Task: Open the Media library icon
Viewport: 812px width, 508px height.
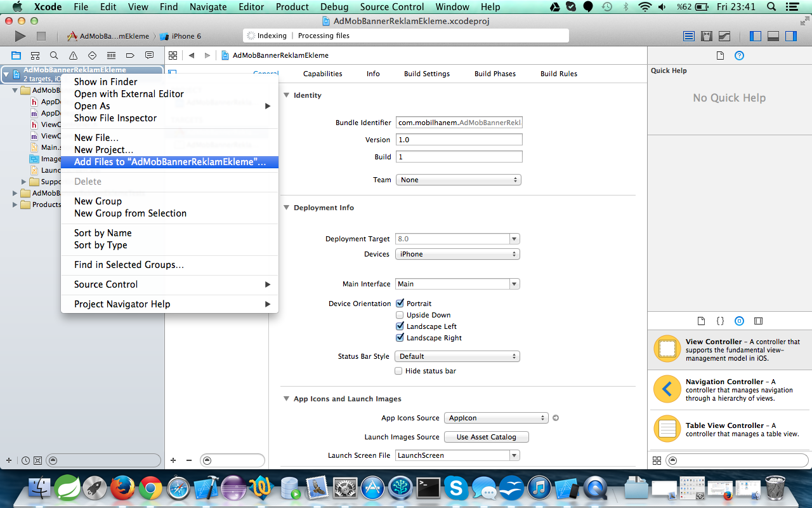Action: pos(758,321)
